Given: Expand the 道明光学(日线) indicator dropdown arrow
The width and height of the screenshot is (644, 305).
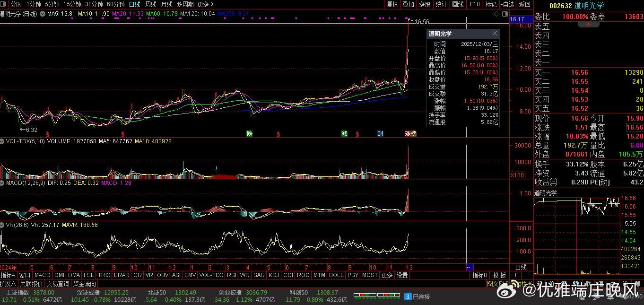Looking at the screenshot, I should click(x=43, y=14).
